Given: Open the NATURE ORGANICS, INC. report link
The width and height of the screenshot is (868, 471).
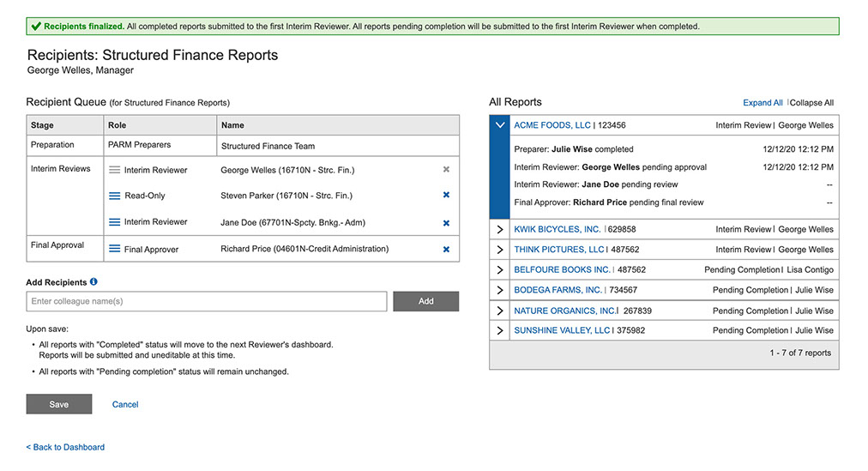Looking at the screenshot, I should coord(564,311).
